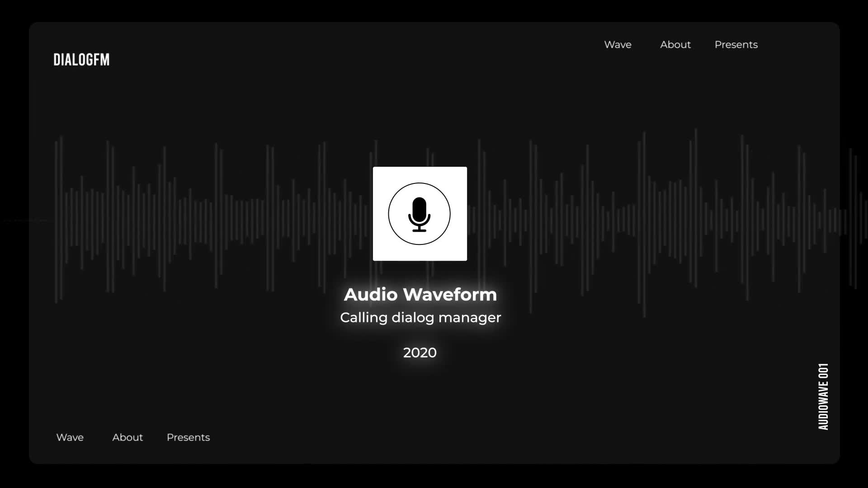Select Wave link in footer
This screenshot has height=488, width=868.
(x=70, y=437)
